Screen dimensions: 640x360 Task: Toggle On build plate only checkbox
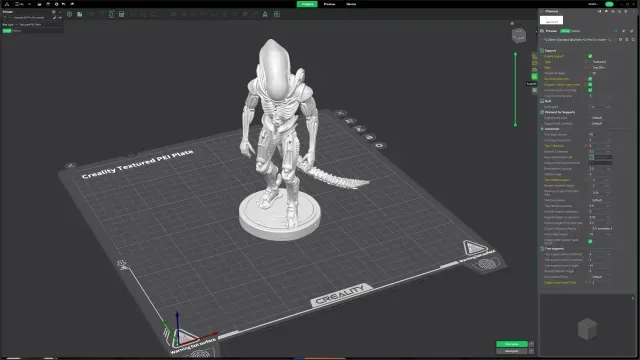pyautogui.click(x=590, y=79)
